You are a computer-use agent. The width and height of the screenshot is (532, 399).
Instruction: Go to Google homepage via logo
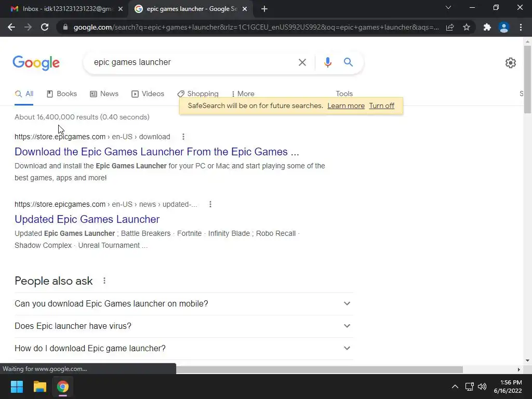coord(36,63)
